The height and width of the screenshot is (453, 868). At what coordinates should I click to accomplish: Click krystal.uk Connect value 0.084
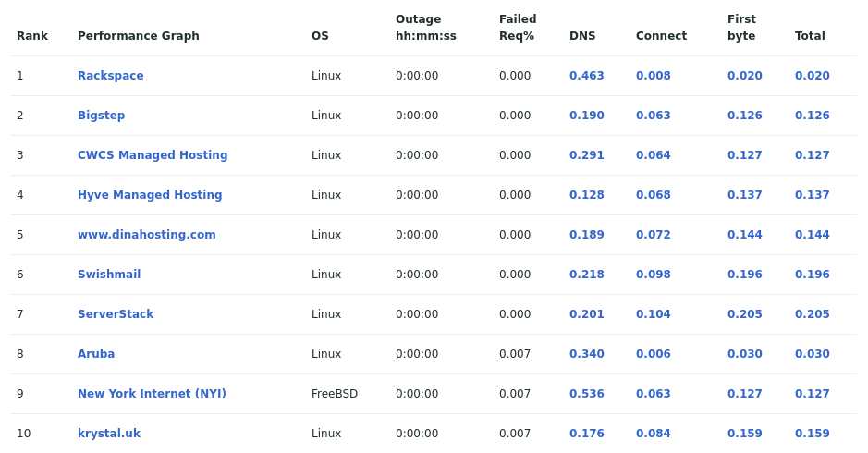(x=654, y=434)
